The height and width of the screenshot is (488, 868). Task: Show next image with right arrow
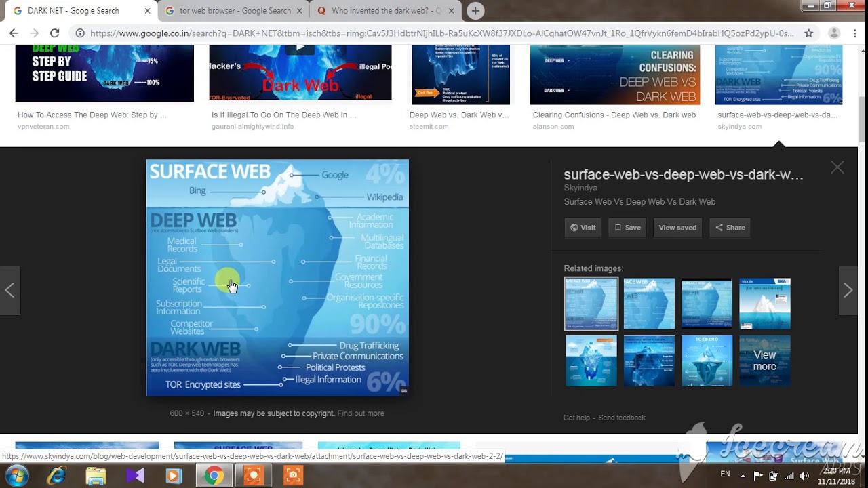click(848, 291)
